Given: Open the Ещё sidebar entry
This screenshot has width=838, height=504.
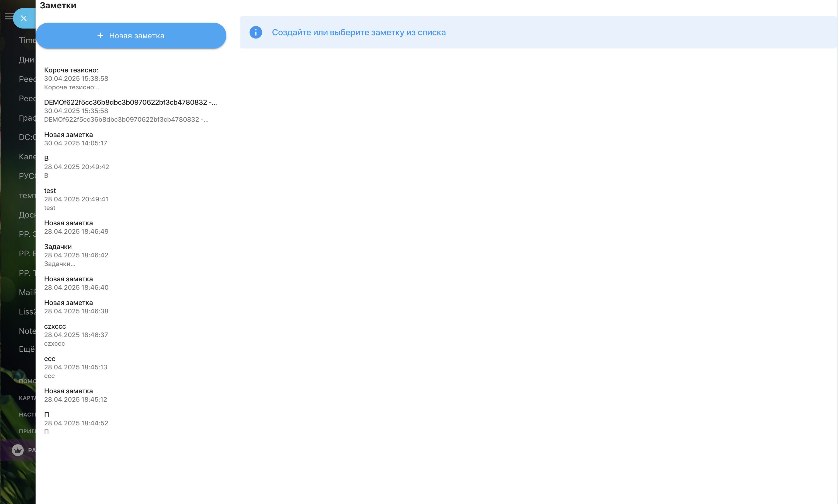Looking at the screenshot, I should pos(27,349).
